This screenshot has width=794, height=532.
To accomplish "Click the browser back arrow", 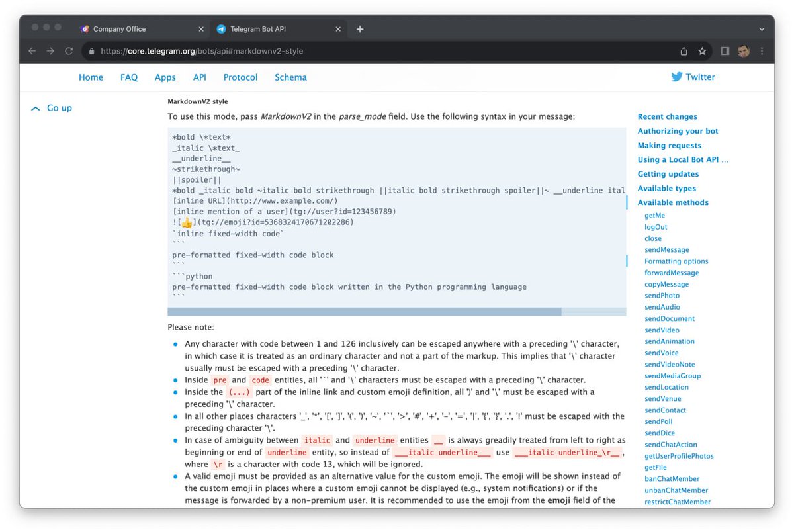I will coord(32,51).
